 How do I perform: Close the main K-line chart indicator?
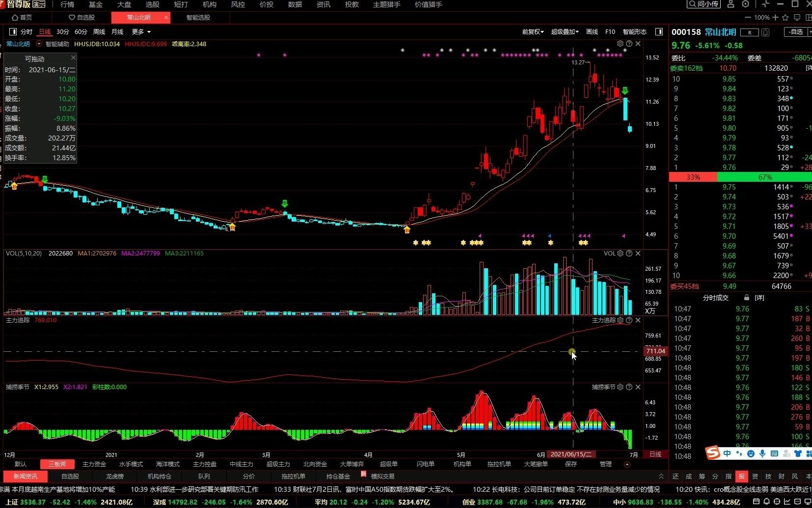pyautogui.click(x=638, y=44)
